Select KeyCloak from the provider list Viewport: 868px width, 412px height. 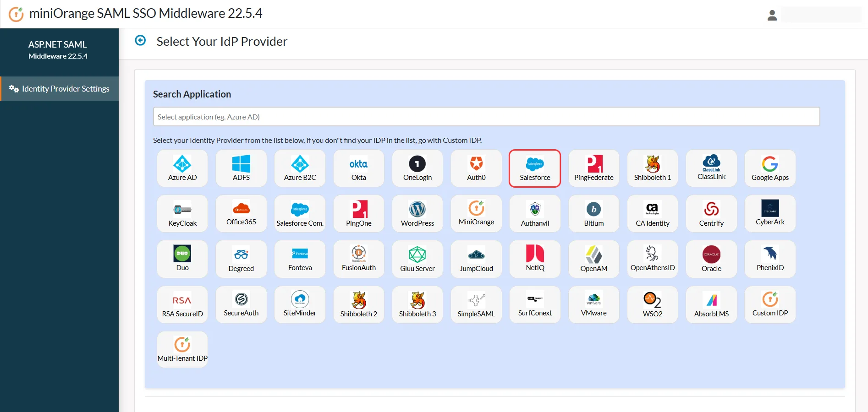pos(182,214)
